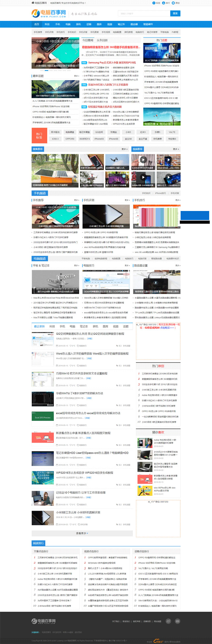Open 热门原创 item 三月新手机有哪些
212x644 pixels.
click(160, 374)
